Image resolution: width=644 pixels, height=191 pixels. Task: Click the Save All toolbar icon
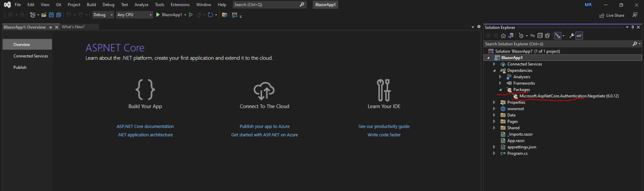click(58, 15)
